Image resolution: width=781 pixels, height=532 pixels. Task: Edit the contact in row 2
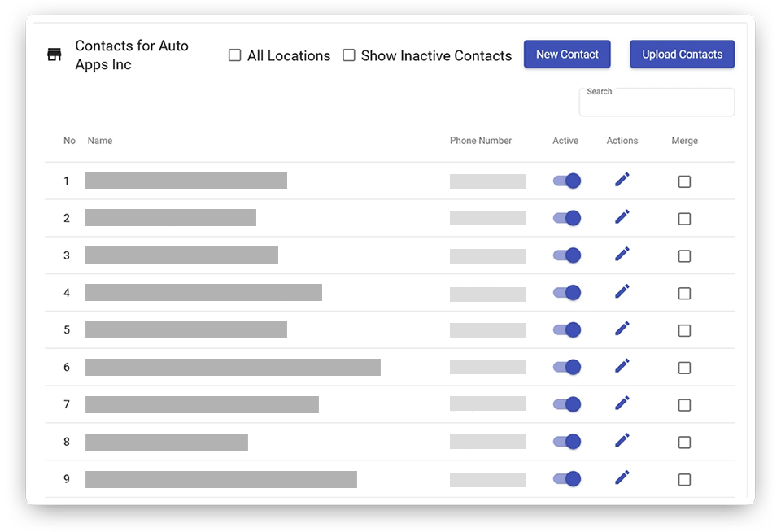[622, 217]
